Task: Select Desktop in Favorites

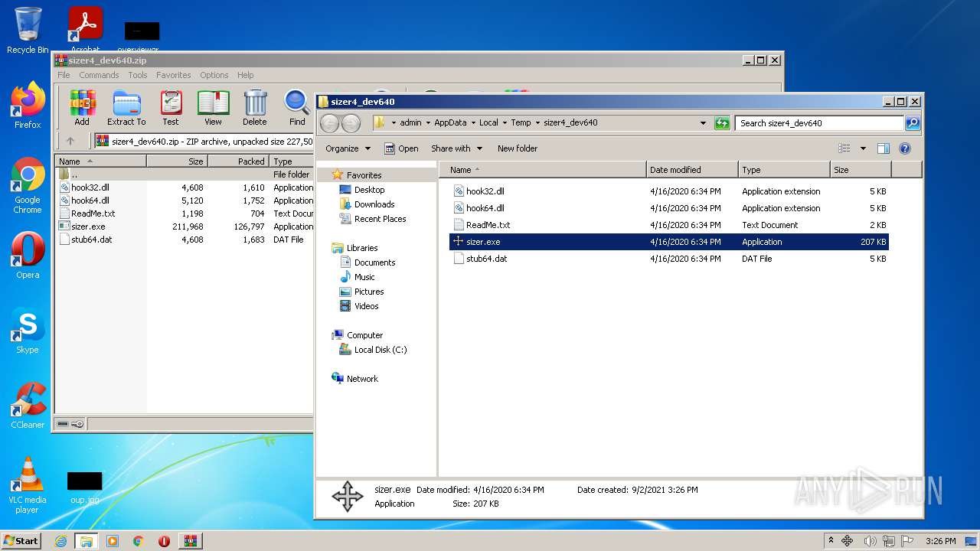Action: coord(369,190)
